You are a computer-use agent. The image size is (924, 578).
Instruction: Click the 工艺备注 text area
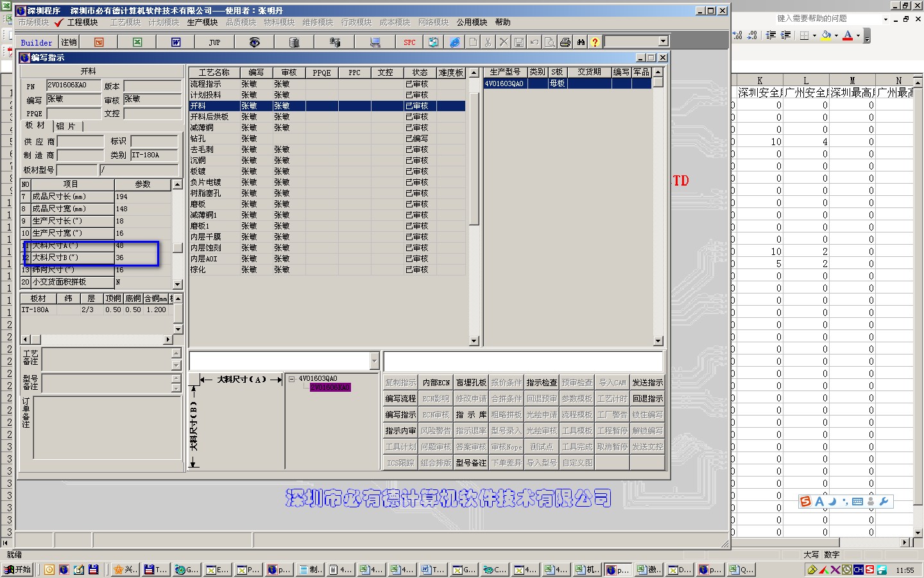(x=107, y=359)
